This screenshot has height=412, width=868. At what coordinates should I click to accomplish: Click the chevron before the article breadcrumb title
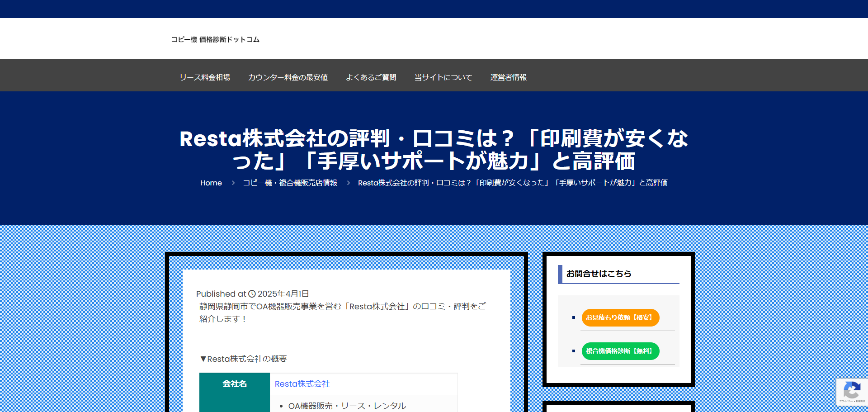pyautogui.click(x=348, y=183)
